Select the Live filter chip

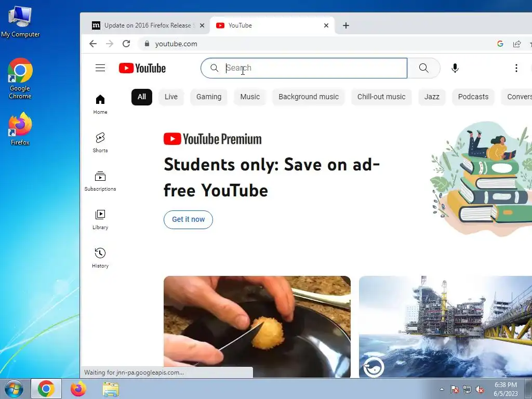coord(171,97)
